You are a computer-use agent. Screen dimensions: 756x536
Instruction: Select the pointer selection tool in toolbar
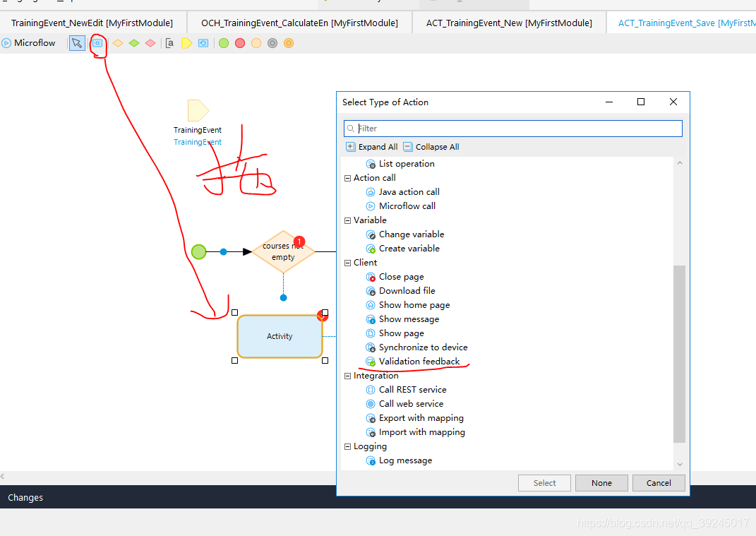[x=77, y=43]
